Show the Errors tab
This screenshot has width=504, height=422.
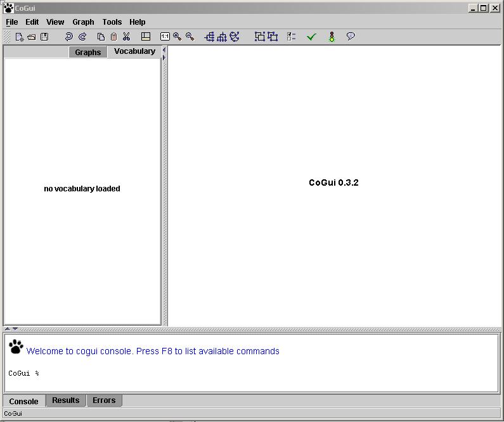[104, 400]
